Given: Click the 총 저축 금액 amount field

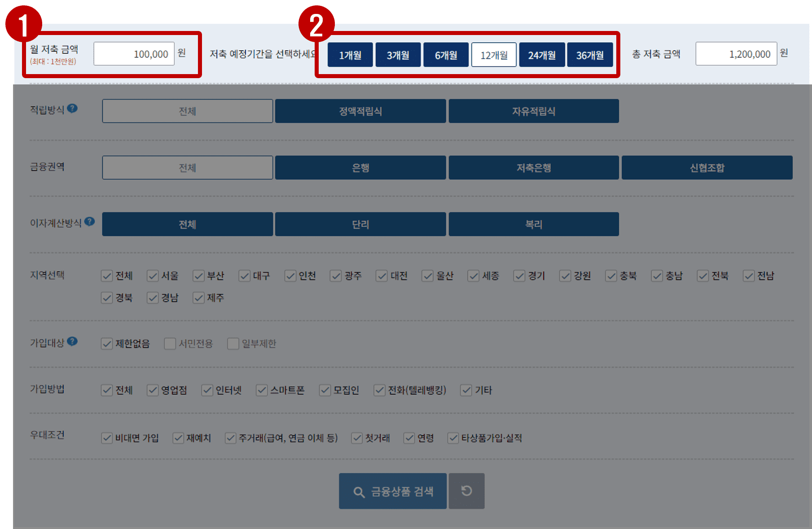Looking at the screenshot, I should [736, 53].
